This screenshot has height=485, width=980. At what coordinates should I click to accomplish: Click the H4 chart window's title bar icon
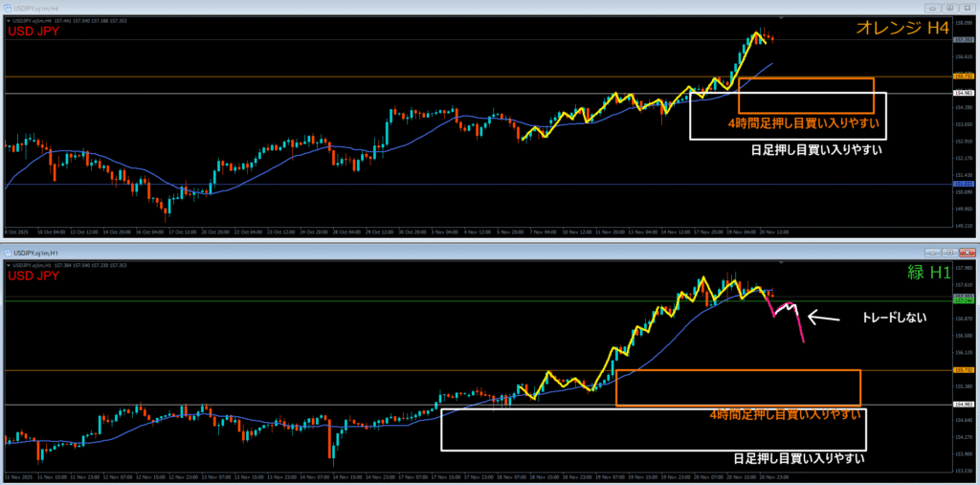click(8, 8)
